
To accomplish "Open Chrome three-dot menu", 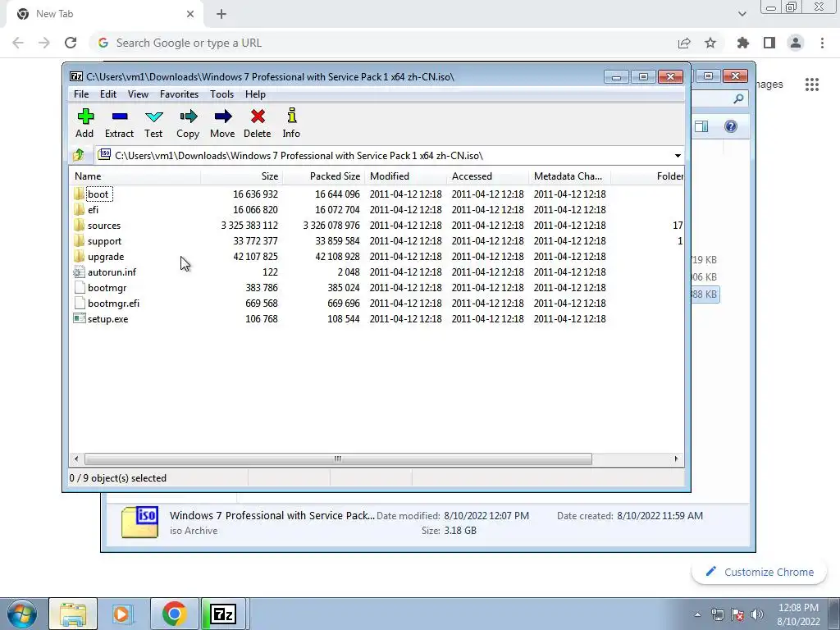I will click(x=822, y=43).
